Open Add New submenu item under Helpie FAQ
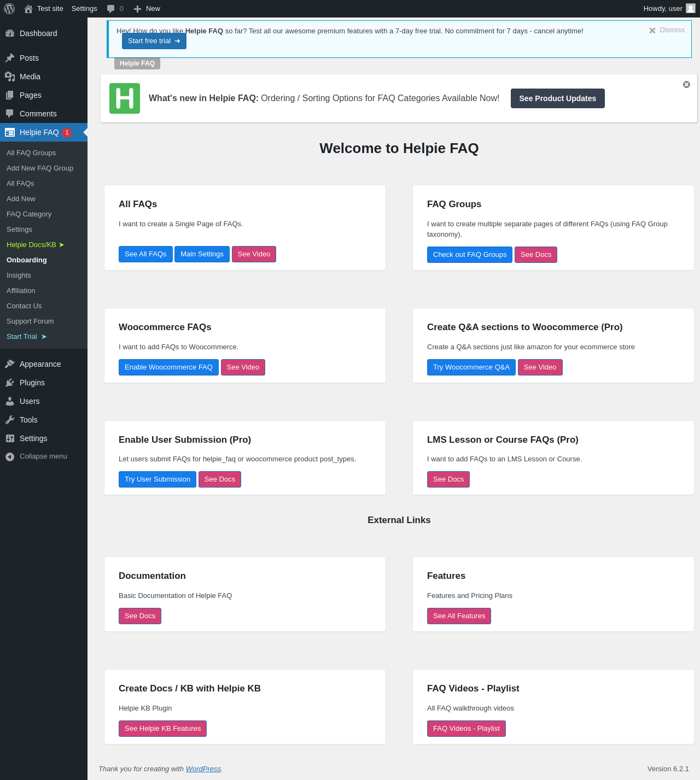 coord(21,199)
